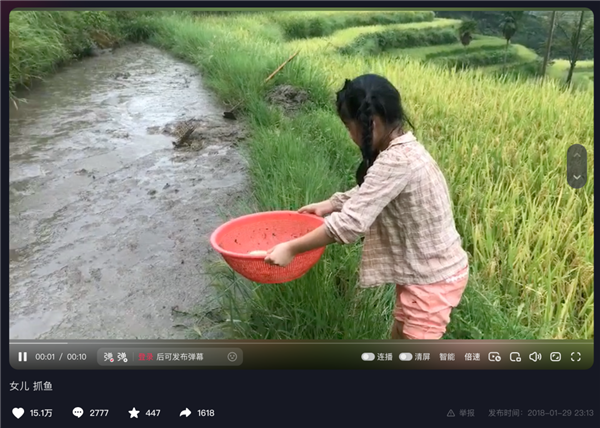
Task: Switch to web fullscreen mode icon
Action: tap(555, 357)
